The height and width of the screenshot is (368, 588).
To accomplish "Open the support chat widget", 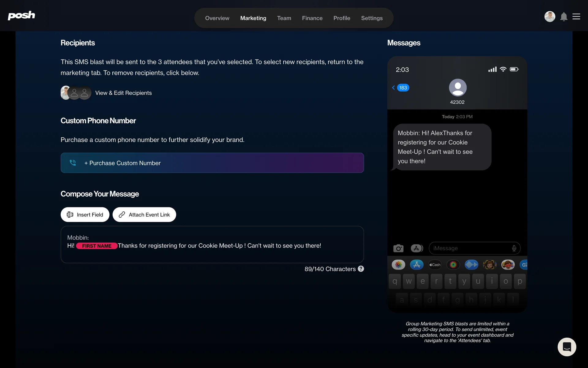I will tap(567, 347).
